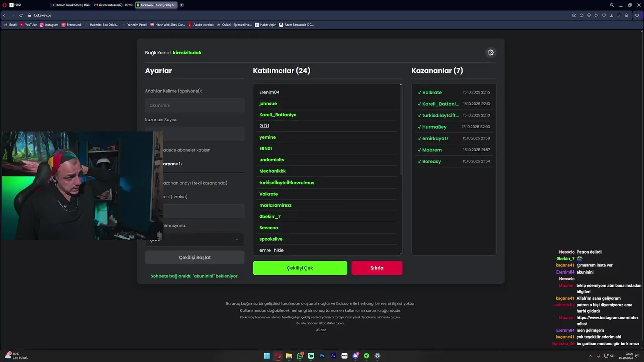
Task: Open the taskbar volume icon
Action: point(612,356)
